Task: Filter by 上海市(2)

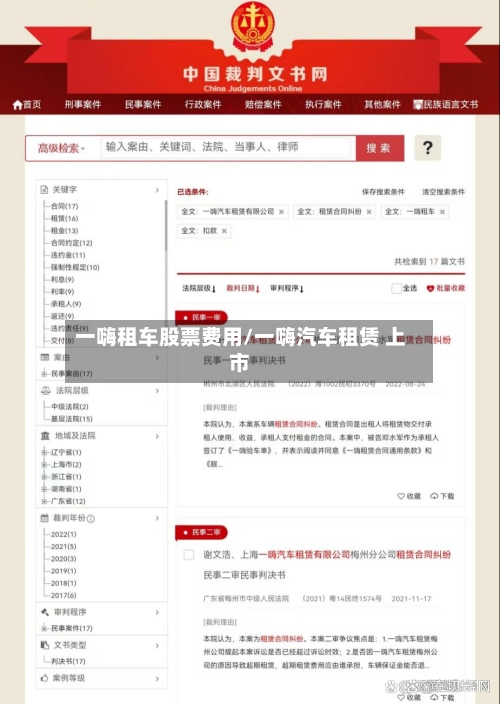Action: click(x=66, y=465)
